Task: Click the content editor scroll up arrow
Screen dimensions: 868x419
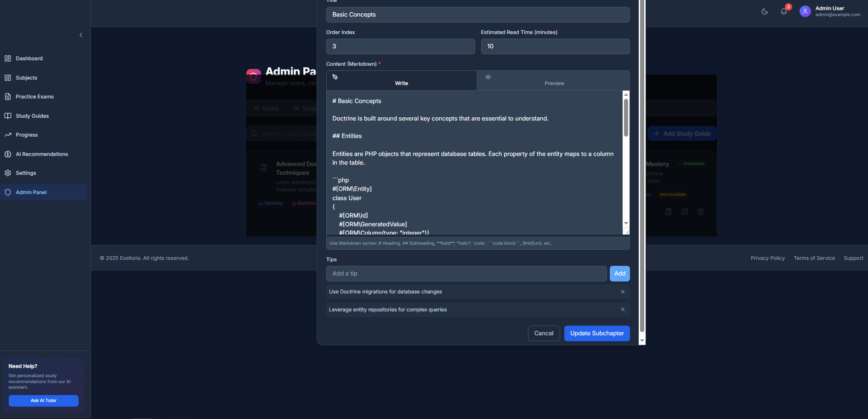Action: point(626,94)
